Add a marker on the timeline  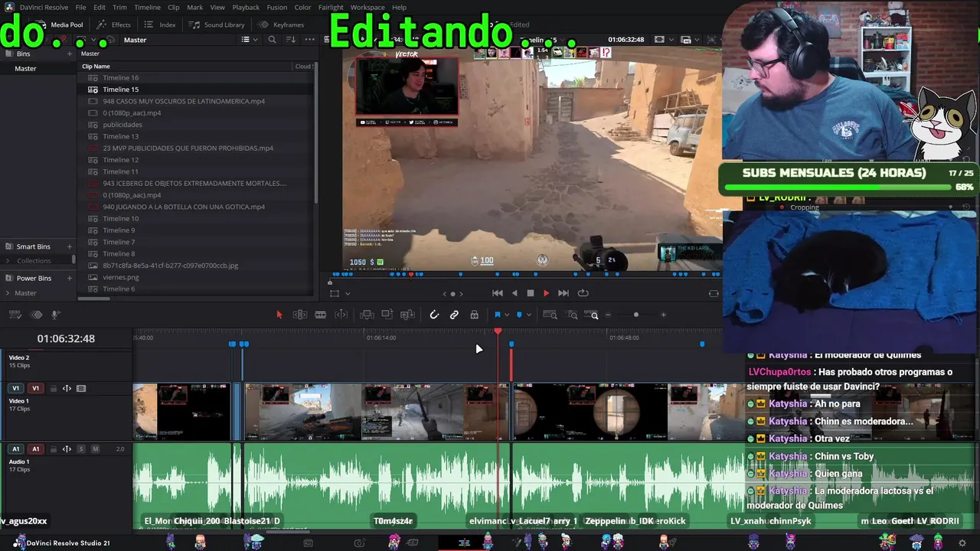click(520, 315)
